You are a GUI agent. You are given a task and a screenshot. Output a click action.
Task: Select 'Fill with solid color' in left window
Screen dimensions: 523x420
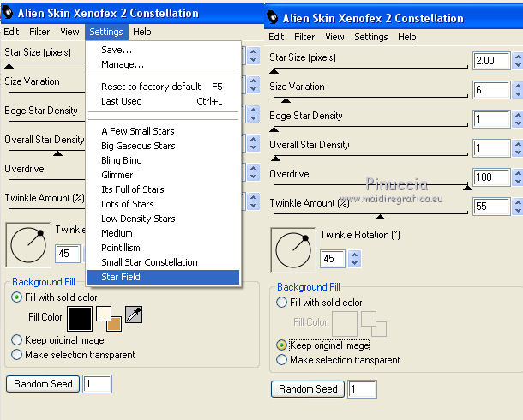[x=54, y=297]
